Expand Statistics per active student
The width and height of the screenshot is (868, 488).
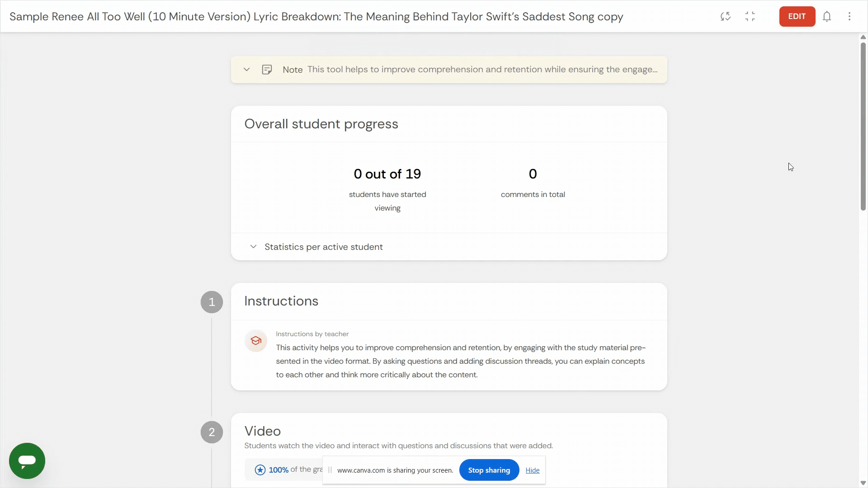click(254, 247)
